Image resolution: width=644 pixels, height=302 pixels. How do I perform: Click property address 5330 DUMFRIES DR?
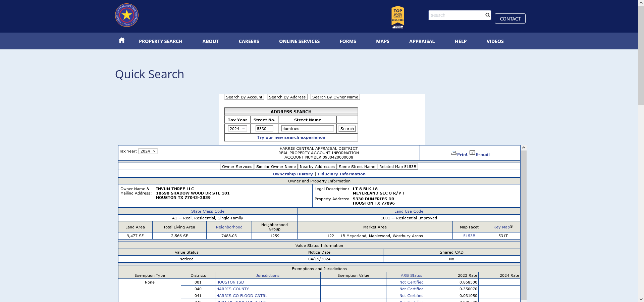373,199
